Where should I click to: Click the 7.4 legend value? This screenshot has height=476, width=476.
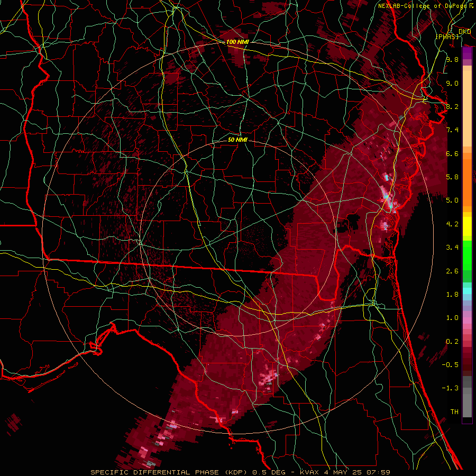click(x=452, y=130)
